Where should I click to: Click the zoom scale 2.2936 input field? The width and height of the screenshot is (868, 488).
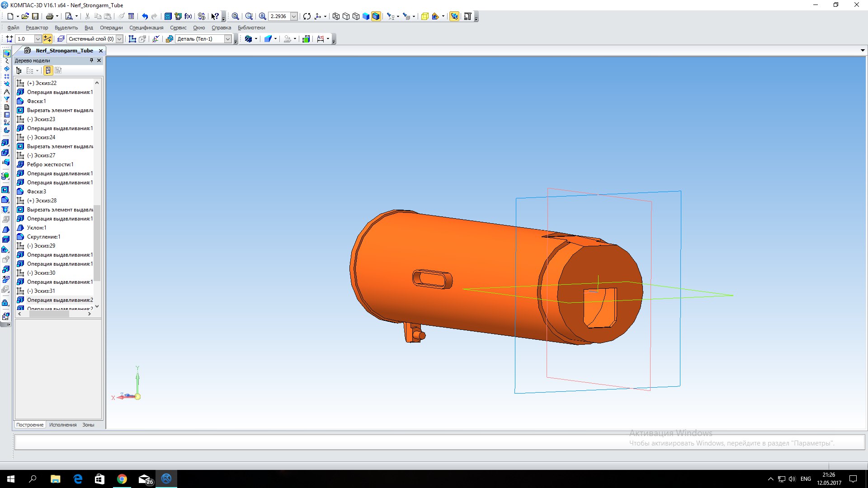[x=279, y=16]
